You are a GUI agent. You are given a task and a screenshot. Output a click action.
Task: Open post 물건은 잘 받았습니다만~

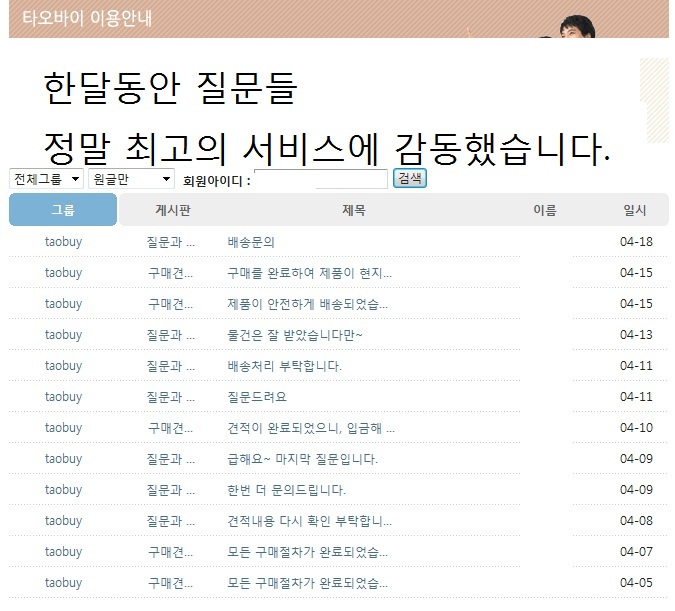pos(294,335)
